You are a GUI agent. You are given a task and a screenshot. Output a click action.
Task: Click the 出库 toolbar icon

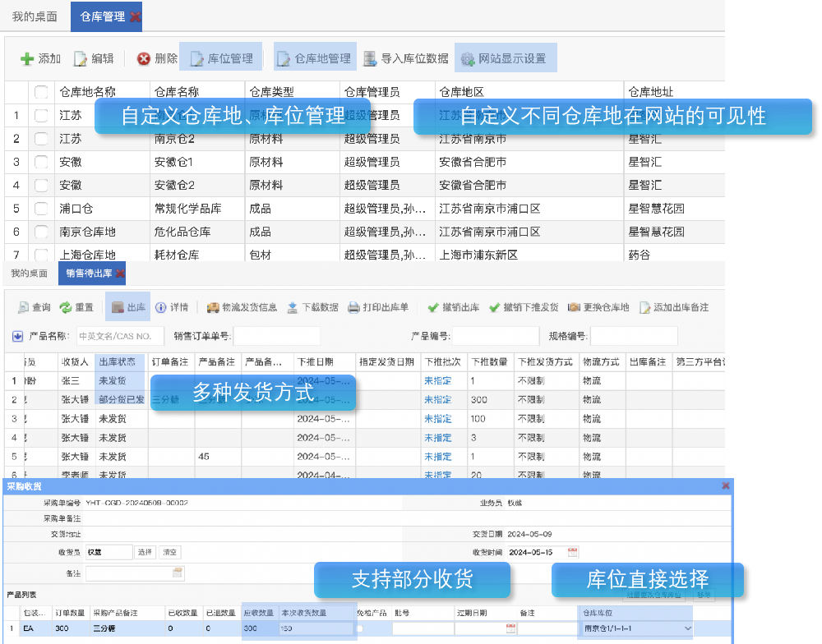point(118,307)
